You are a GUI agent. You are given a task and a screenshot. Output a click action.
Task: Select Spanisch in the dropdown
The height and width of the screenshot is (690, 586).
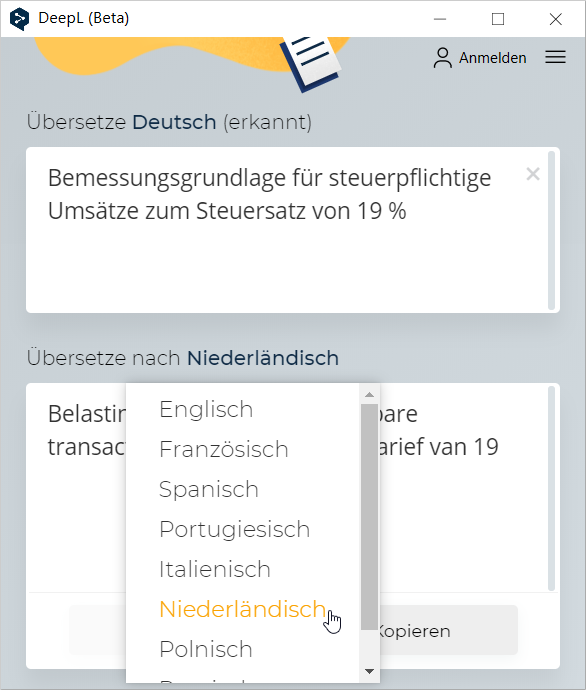pyautogui.click(x=209, y=489)
